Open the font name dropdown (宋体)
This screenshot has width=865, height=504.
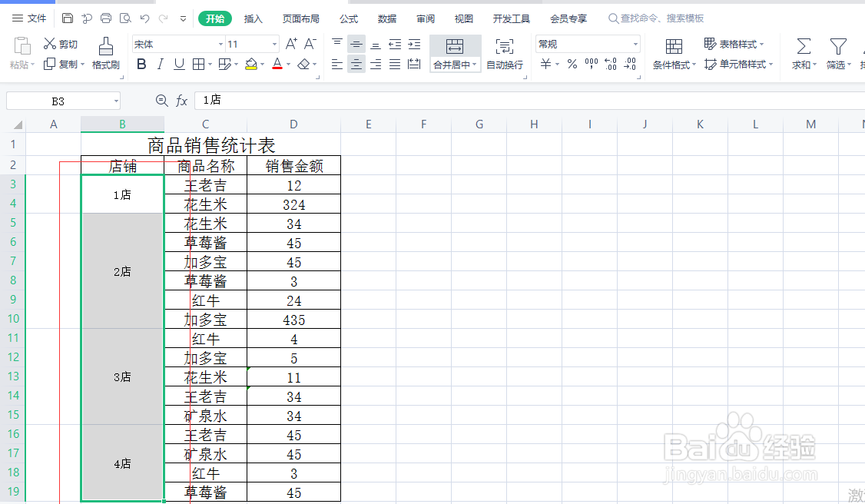[x=220, y=44]
